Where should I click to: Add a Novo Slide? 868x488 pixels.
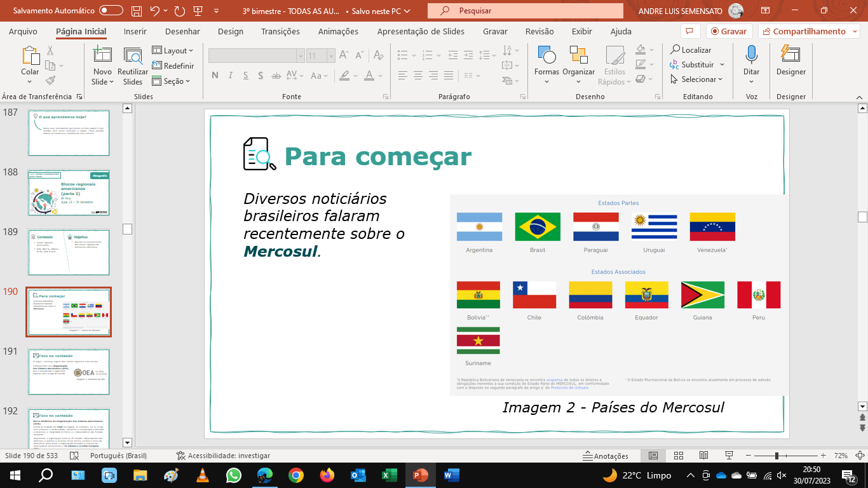[x=102, y=65]
